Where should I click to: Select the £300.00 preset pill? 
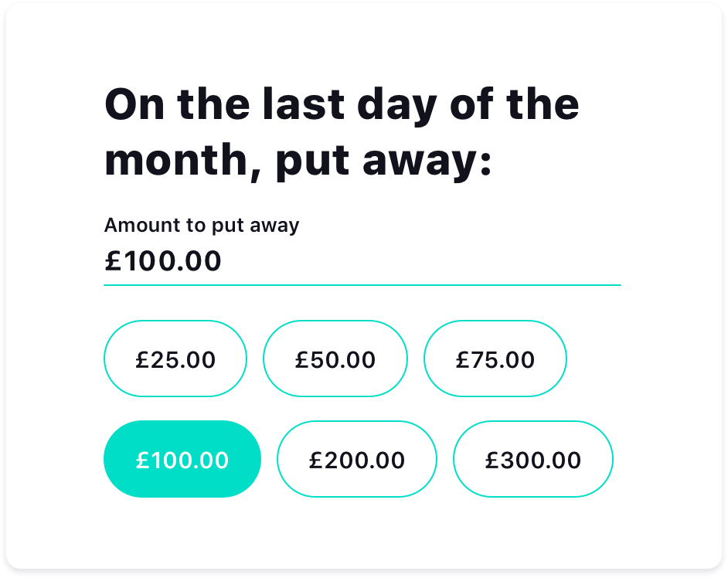point(532,459)
